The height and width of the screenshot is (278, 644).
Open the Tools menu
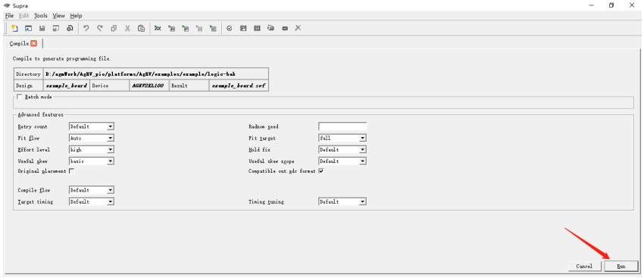pos(41,16)
